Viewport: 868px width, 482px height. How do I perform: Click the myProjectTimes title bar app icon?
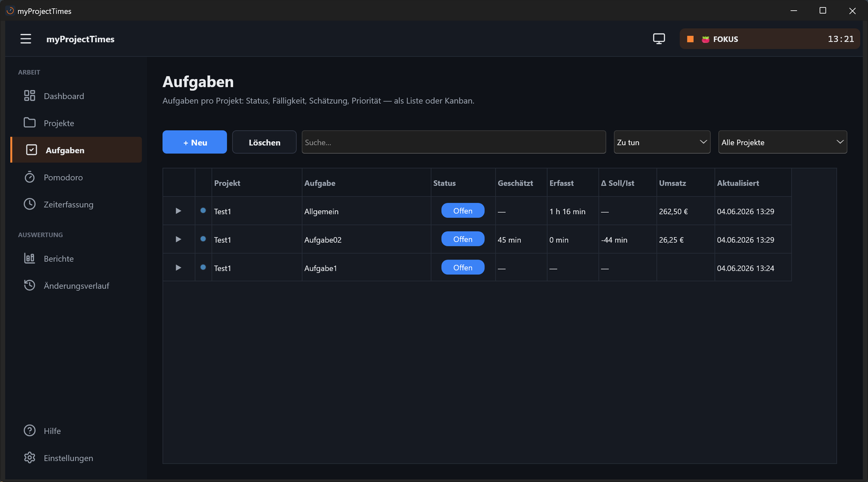tap(10, 11)
